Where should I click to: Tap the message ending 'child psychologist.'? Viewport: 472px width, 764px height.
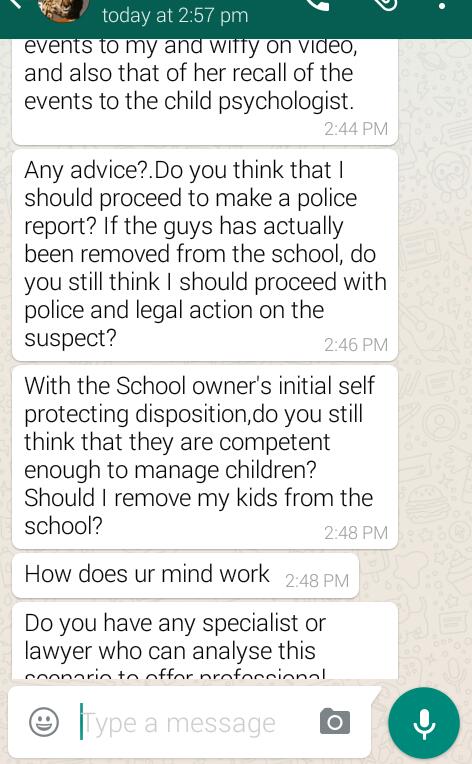point(205,92)
